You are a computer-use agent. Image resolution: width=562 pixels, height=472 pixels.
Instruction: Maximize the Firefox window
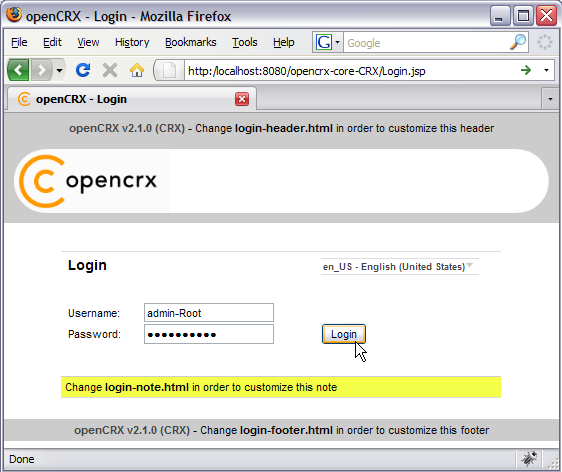(523, 16)
